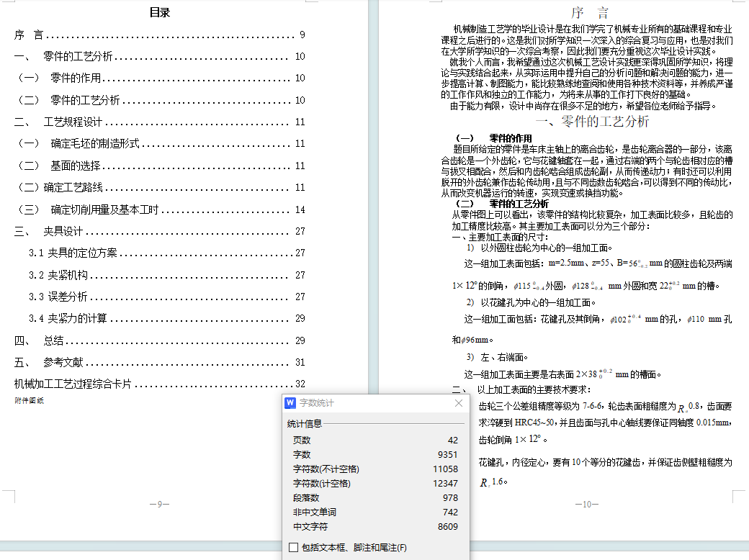Image resolution: width=749 pixels, height=560 pixels.
Task: Click the 字符数(计空格) value 12347
Action: click(x=445, y=483)
